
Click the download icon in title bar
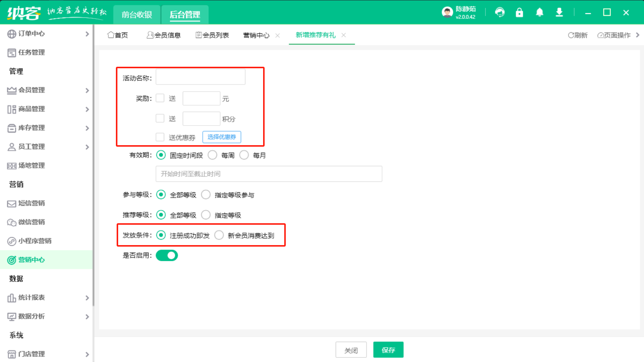click(x=559, y=12)
